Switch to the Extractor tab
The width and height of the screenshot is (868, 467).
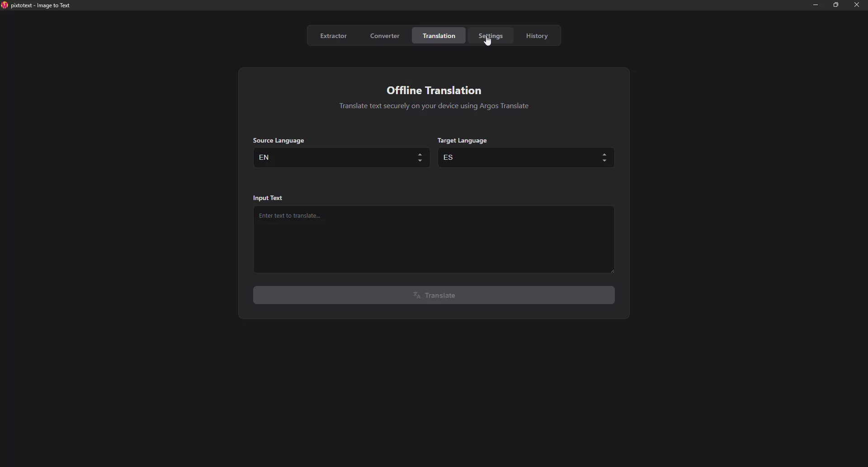click(334, 36)
